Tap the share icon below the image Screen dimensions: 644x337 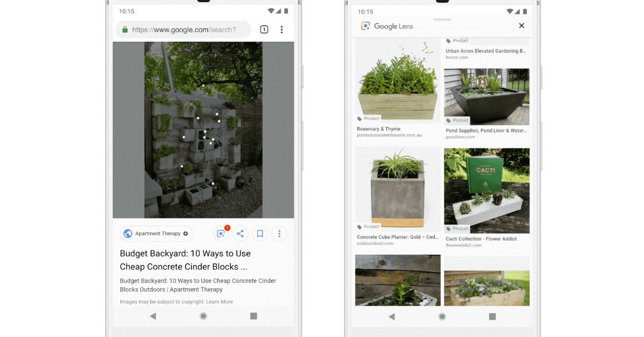click(240, 233)
